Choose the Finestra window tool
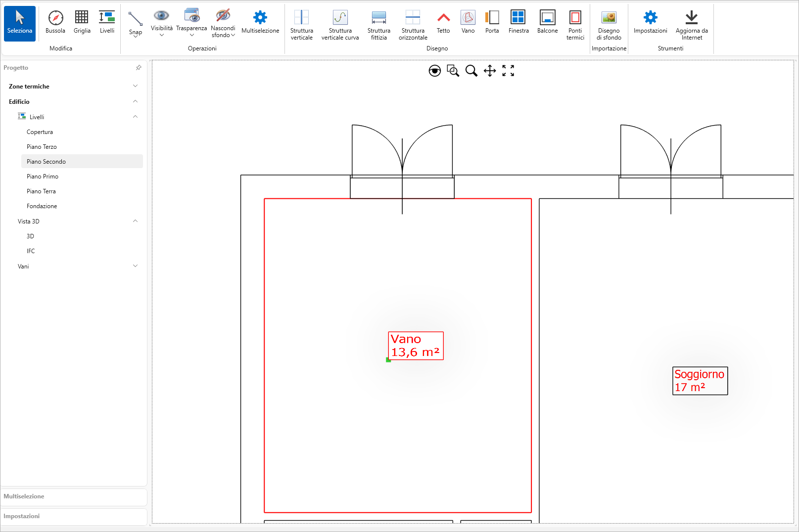The width and height of the screenshot is (799, 532). coord(518,23)
